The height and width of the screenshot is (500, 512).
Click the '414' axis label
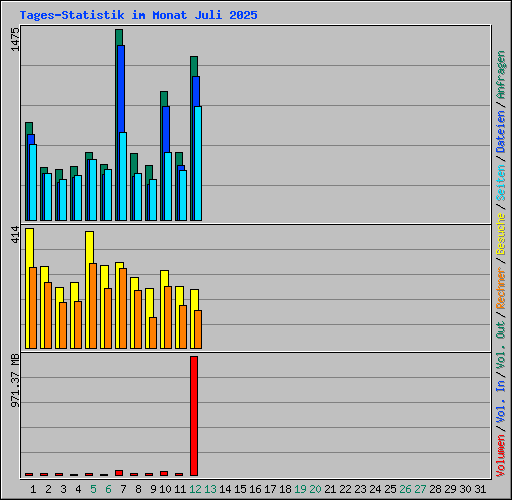(x=15, y=234)
